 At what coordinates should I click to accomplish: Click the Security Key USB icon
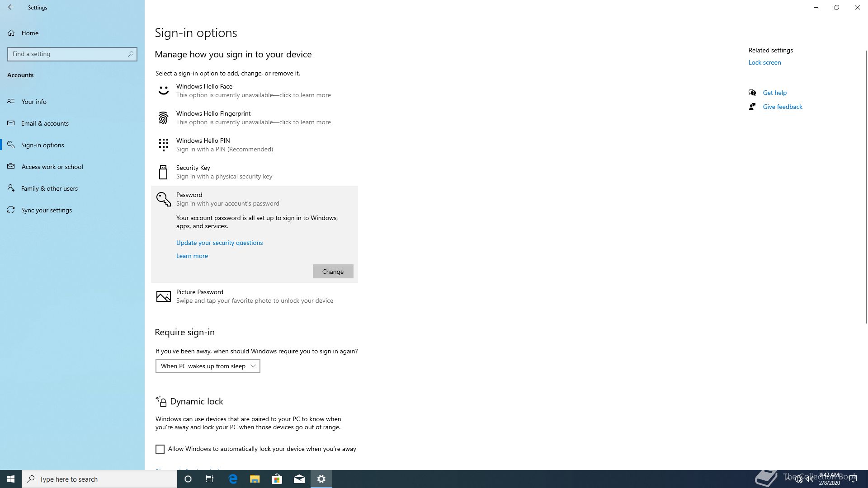pos(163,172)
